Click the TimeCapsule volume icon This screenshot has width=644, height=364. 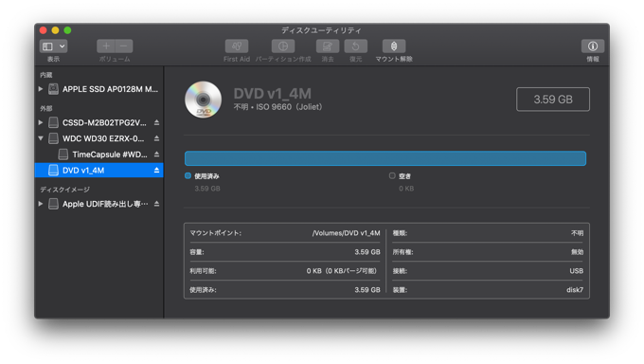[x=63, y=155]
